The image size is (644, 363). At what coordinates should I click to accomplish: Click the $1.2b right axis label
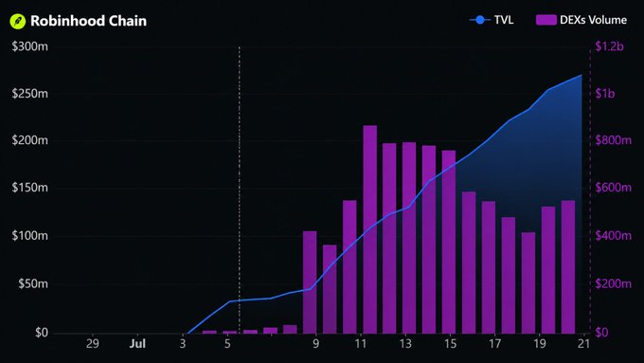(610, 46)
